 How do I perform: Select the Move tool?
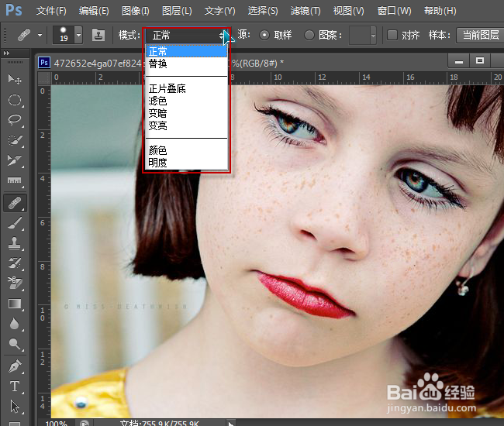[15, 79]
